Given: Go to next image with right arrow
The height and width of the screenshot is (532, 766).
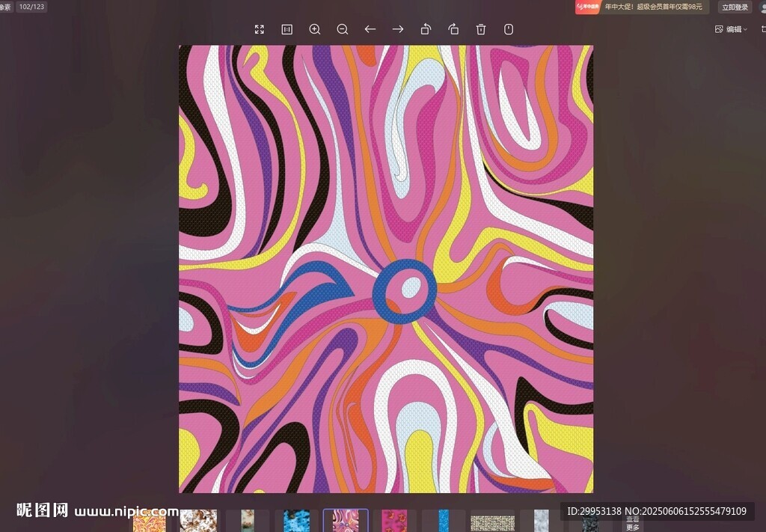Looking at the screenshot, I should (398, 29).
